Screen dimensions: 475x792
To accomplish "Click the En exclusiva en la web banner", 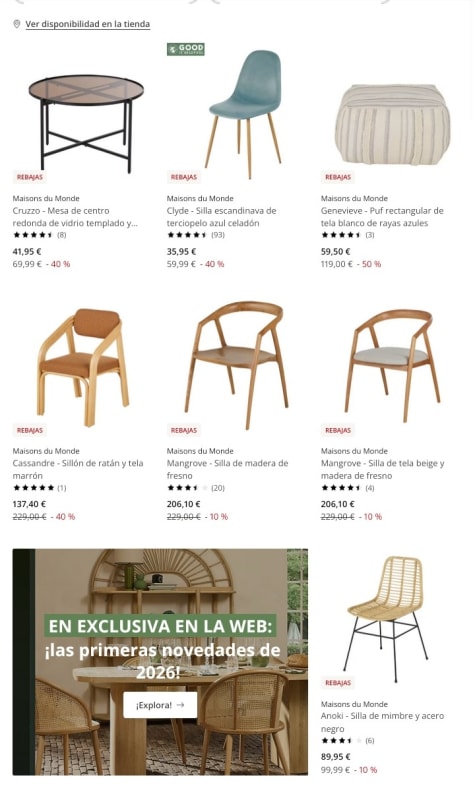I will tap(160, 662).
